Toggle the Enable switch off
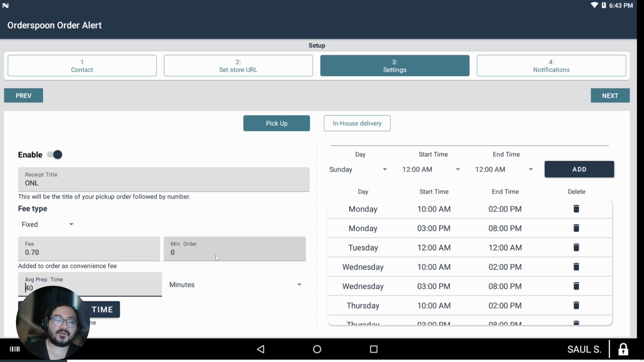The width and height of the screenshot is (644, 362). [55, 155]
